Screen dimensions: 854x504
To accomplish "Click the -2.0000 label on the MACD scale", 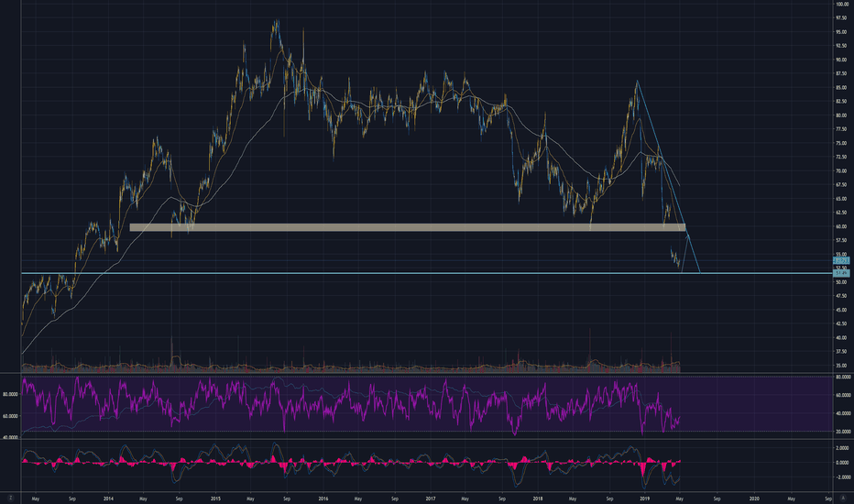I will 842,477.
